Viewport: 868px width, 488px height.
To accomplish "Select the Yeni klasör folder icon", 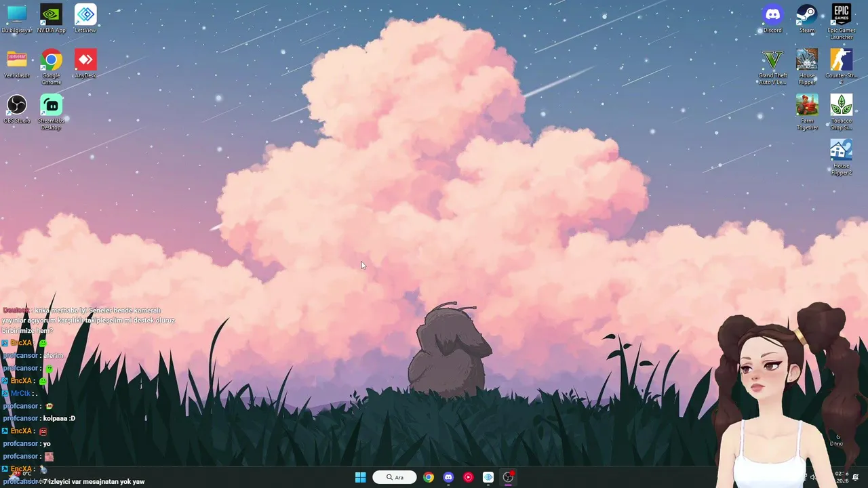I will [x=16, y=64].
